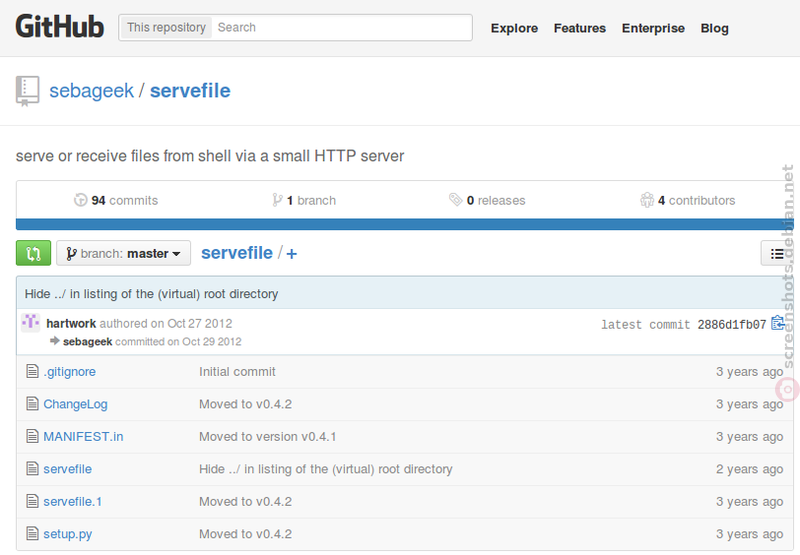This screenshot has height=555, width=800.
Task: Click the file icon for setup.py
Action: coord(32,534)
